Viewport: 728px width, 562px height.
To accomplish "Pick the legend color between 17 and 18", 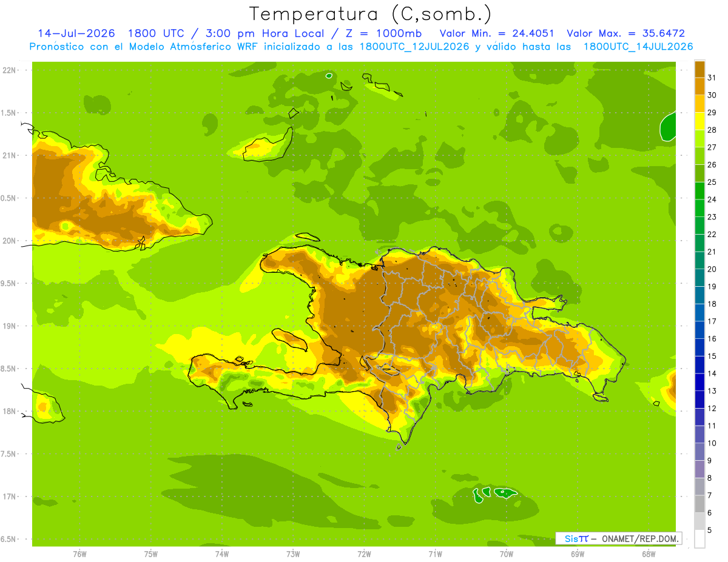I will [x=699, y=313].
